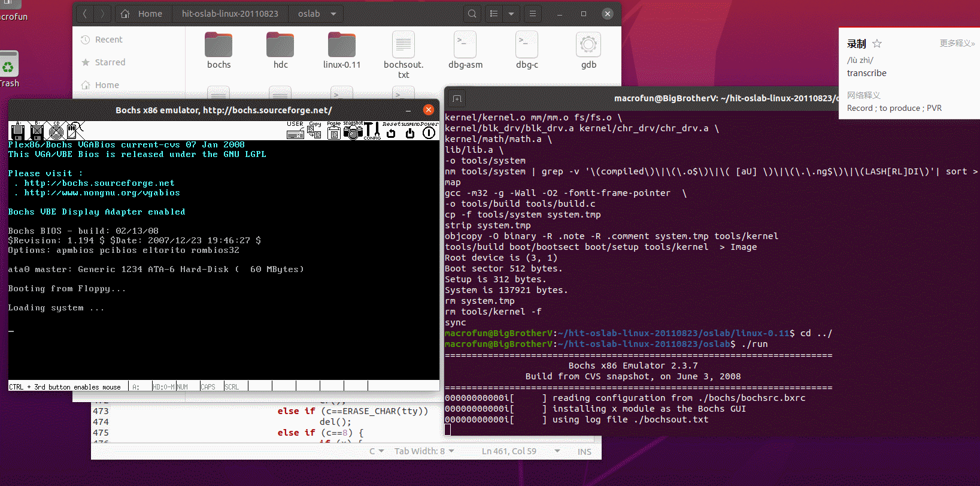The height and width of the screenshot is (486, 980).
Task: Open search in the Files window
Action: 472,13
